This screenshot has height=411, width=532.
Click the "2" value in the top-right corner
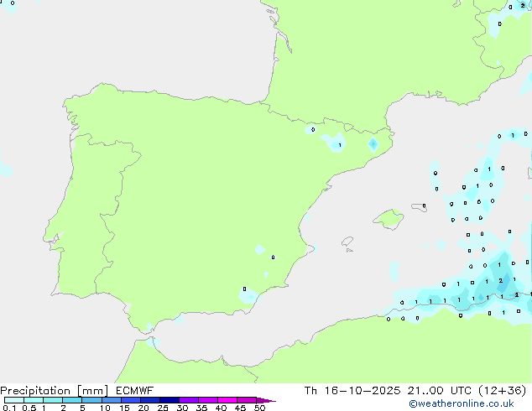coord(522,6)
